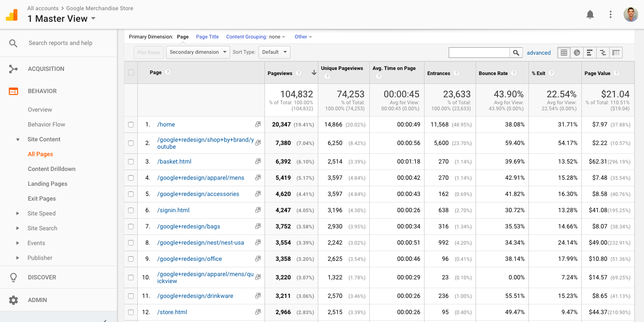Open /basket.html external link icon
Image resolution: width=644 pixels, height=322 pixels.
click(258, 161)
